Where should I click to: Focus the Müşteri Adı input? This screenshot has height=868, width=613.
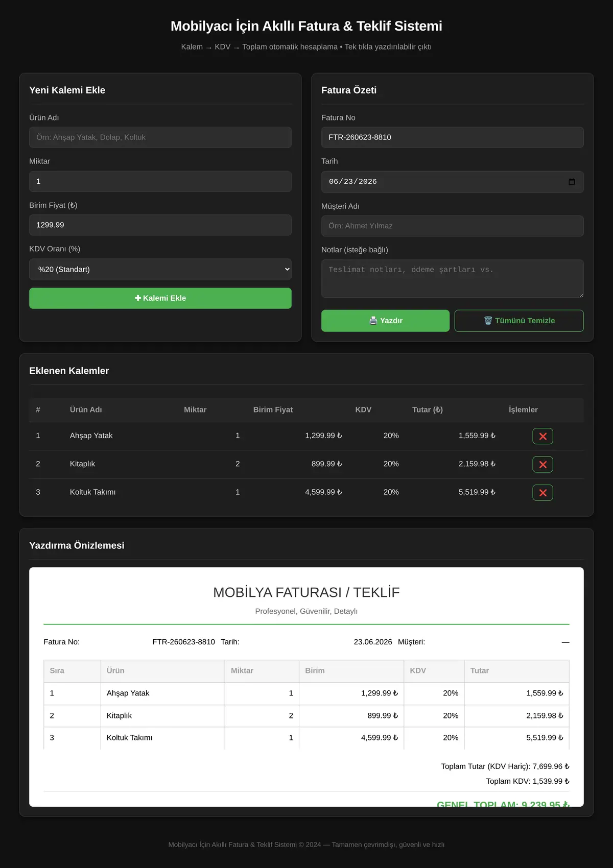pos(453,226)
